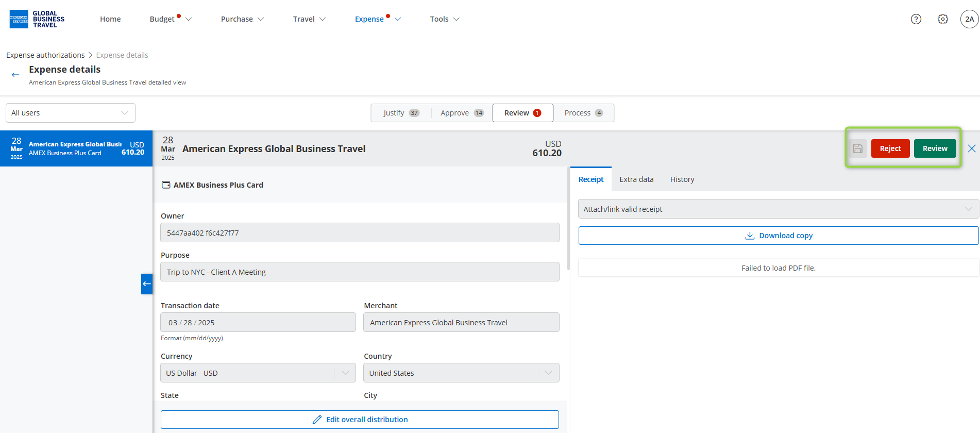This screenshot has height=433, width=980.
Task: Click the Owner input field
Action: 360,232
